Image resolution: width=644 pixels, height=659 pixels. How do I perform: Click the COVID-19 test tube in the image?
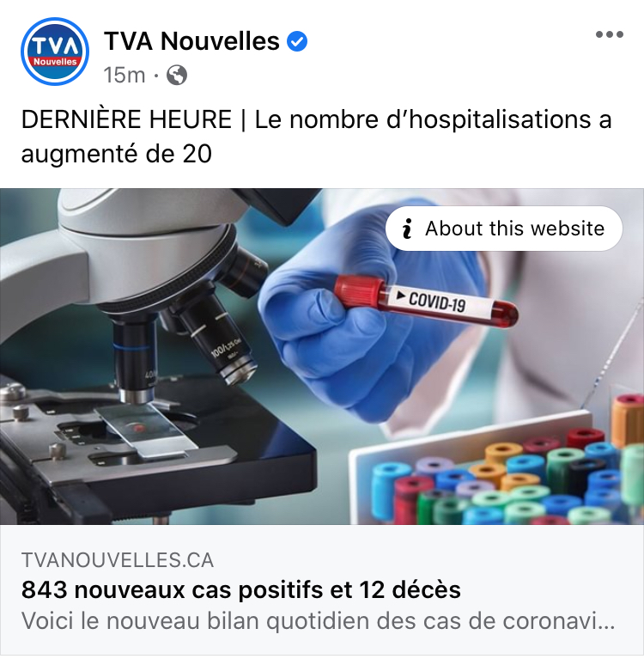click(427, 301)
